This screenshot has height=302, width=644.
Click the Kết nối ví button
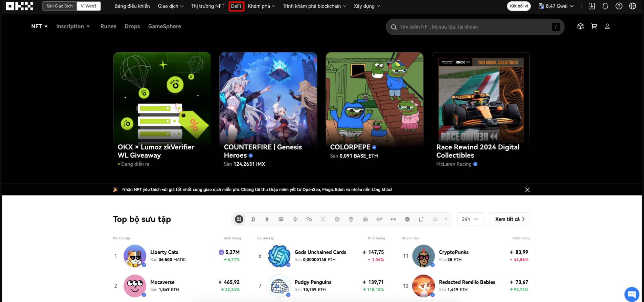[519, 6]
